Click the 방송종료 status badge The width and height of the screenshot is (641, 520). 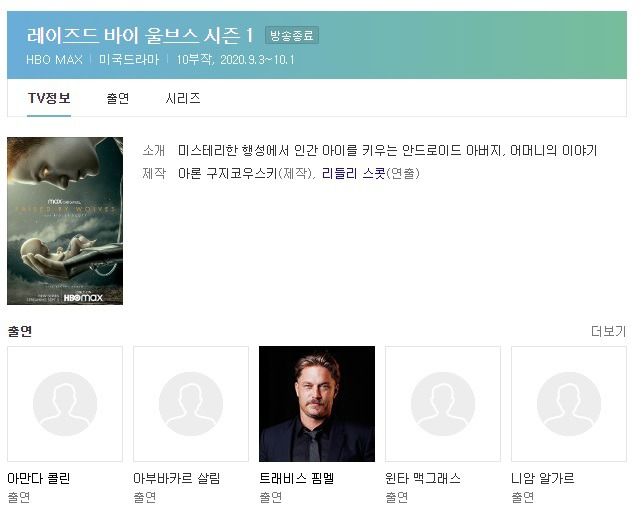click(292, 35)
